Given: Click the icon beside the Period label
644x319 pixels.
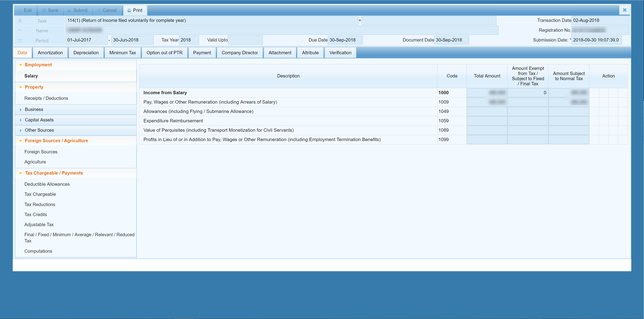Looking at the screenshot, I should 20,40.
